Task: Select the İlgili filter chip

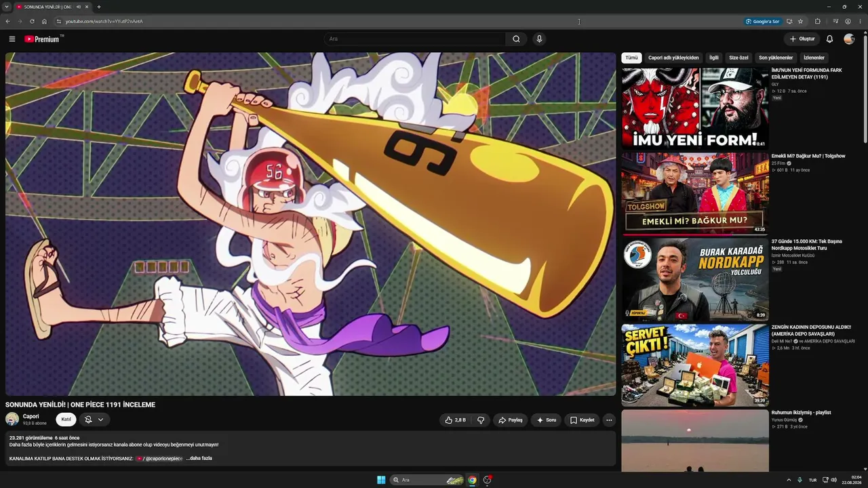Action: click(713, 58)
